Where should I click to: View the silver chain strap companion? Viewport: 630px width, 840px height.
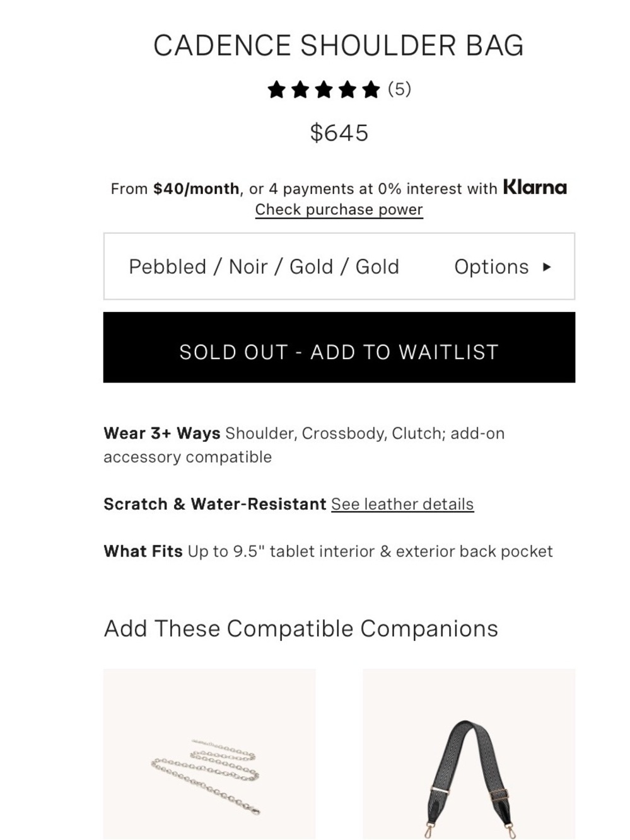pyautogui.click(x=209, y=754)
